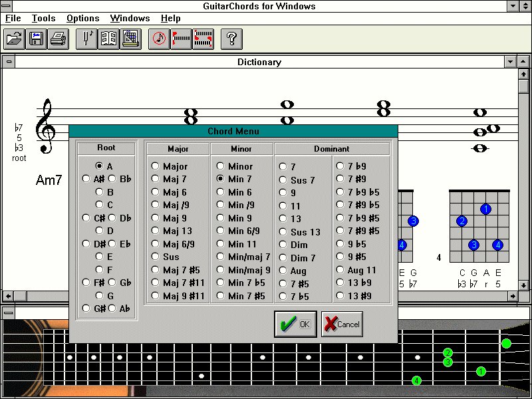The width and height of the screenshot is (532, 399).
Task: Click the chord grid chart icon
Action: click(x=130, y=39)
